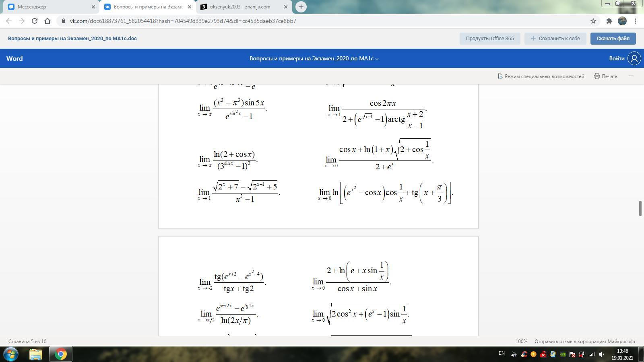The height and width of the screenshot is (362, 644).
Task: Click the Продукты Office 365 button
Action: 490,39
